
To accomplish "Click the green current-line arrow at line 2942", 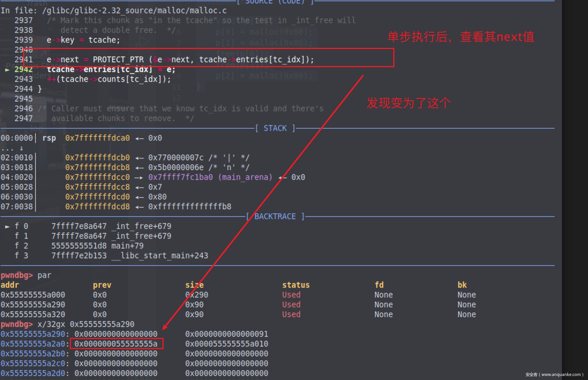I will pos(7,70).
